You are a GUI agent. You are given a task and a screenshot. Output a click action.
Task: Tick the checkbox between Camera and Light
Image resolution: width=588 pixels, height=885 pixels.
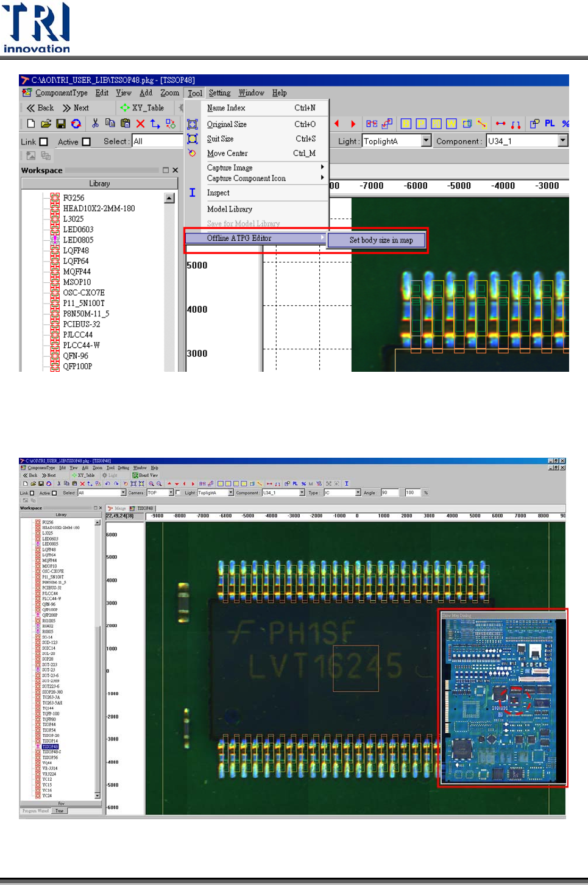click(x=178, y=493)
